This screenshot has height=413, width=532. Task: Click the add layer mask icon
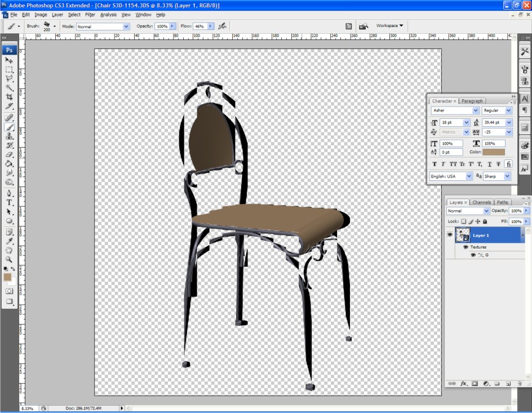(x=475, y=384)
